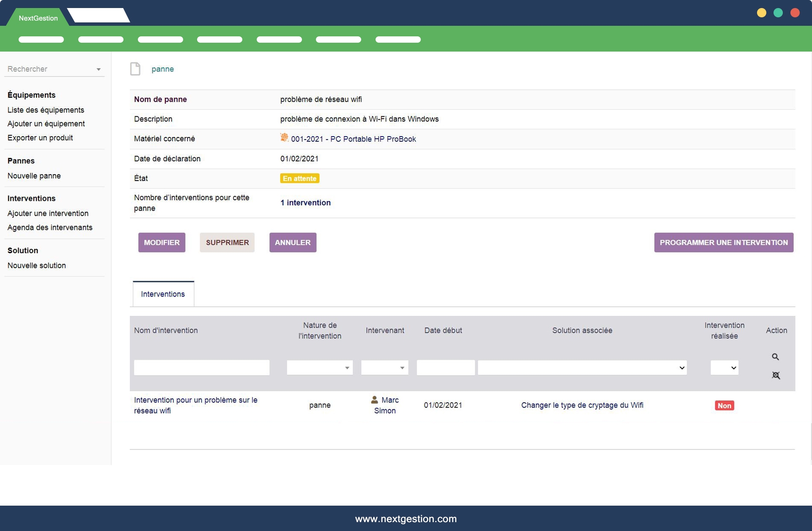Open Agenda des intervenants in sidebar
This screenshot has height=531, width=812.
[50, 227]
